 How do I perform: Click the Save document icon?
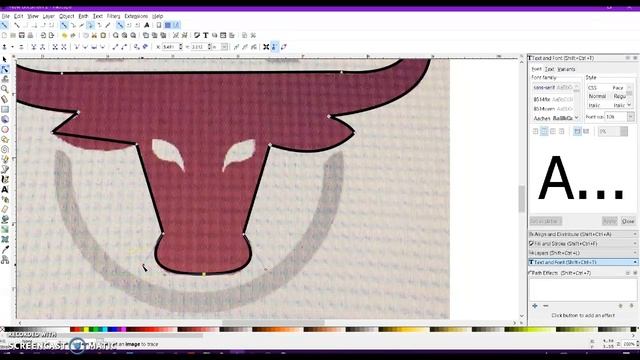[22, 36]
